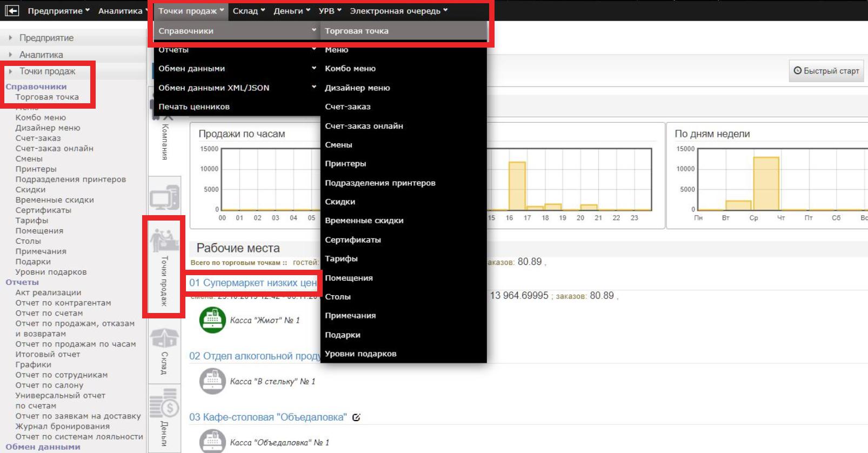This screenshot has width=868, height=453.
Task: Open the Склад dropdown in top menu
Action: pyautogui.click(x=249, y=11)
